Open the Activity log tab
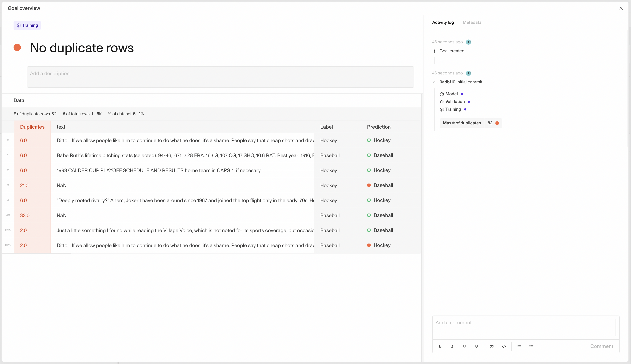 tap(443, 22)
